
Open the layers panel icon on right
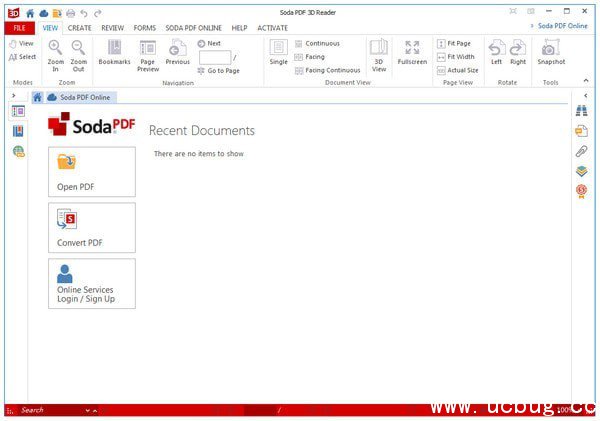pyautogui.click(x=582, y=171)
